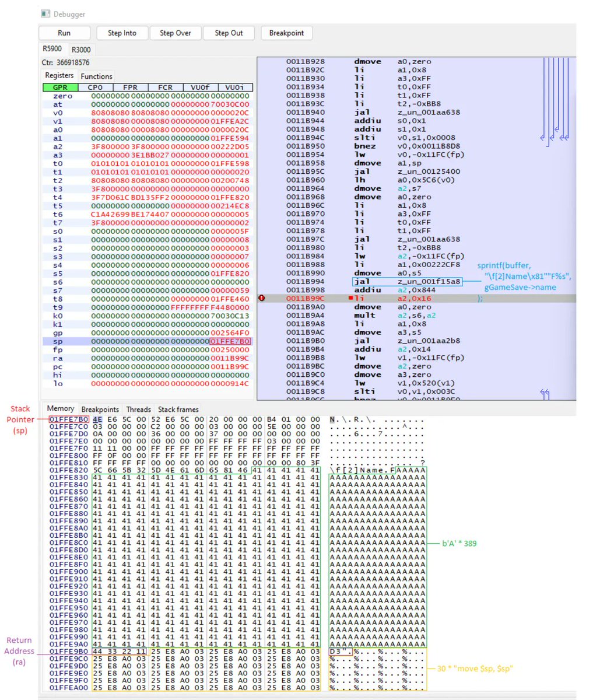
Task: Open the Functions tab
Action: pos(96,76)
